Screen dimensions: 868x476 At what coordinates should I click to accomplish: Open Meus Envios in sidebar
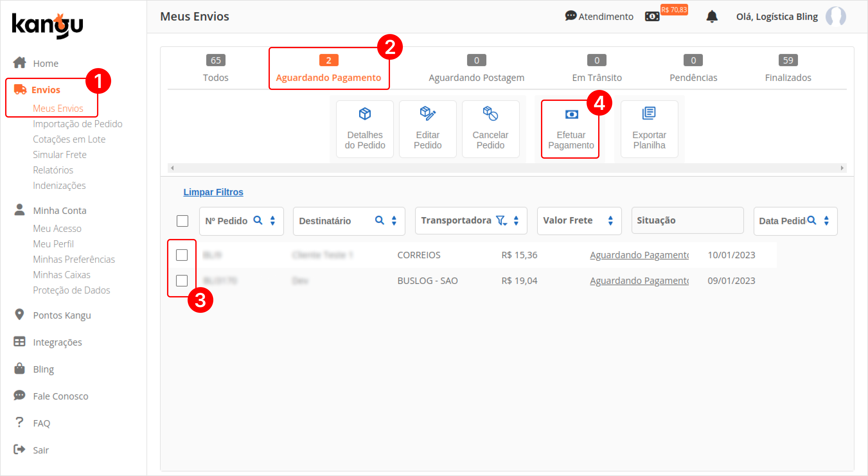click(x=58, y=109)
